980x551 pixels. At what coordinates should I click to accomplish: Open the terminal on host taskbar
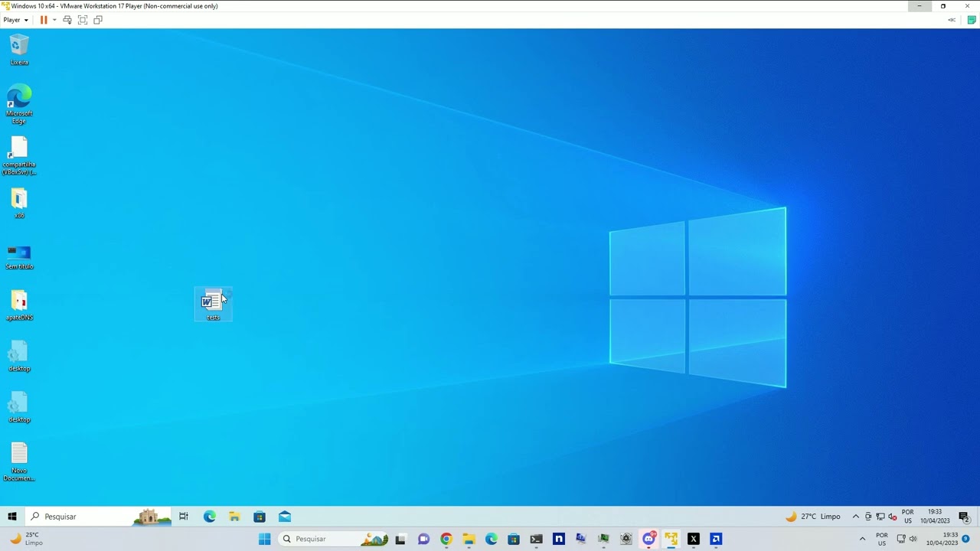click(536, 539)
